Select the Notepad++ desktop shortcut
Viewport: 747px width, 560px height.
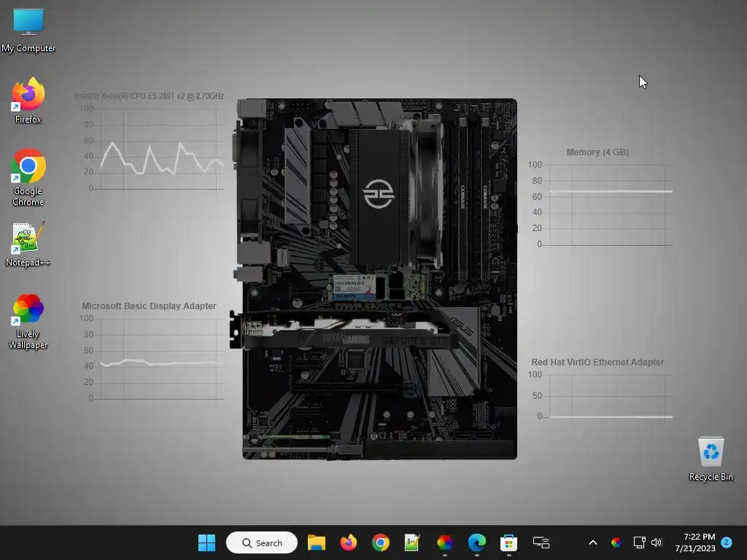click(x=28, y=244)
